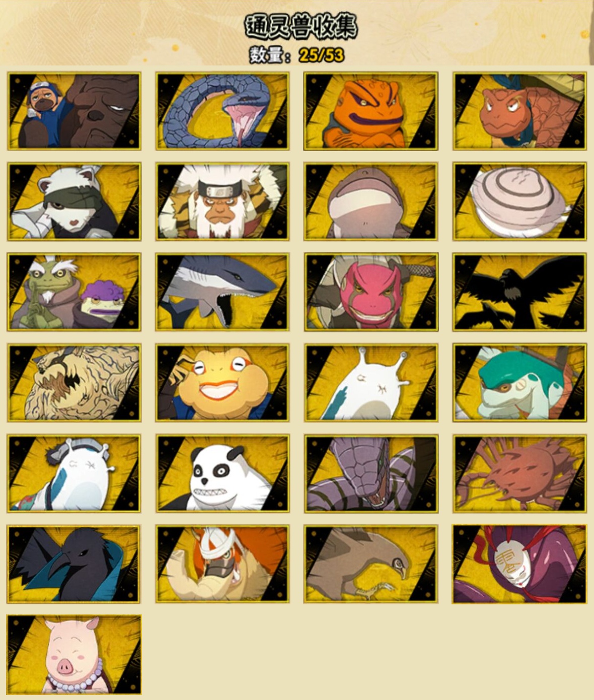Open the brown hawk summon card
Screen dimensions: 594x700
[371, 564]
